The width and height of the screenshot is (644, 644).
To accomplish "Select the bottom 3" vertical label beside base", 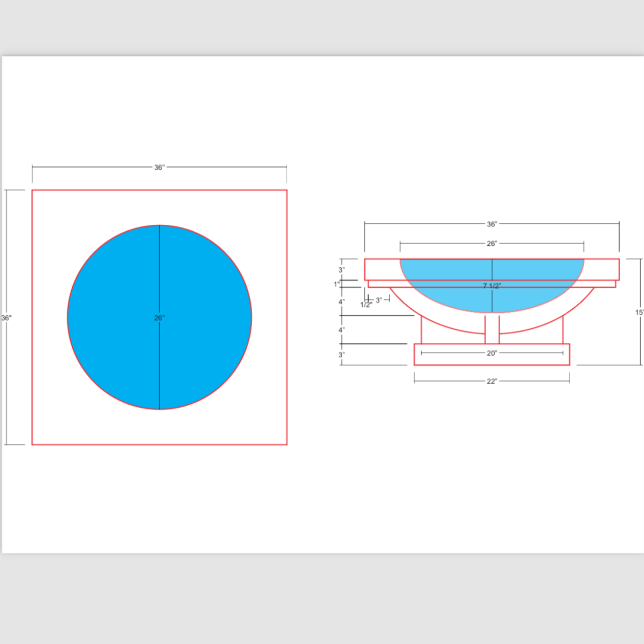I will (x=341, y=355).
